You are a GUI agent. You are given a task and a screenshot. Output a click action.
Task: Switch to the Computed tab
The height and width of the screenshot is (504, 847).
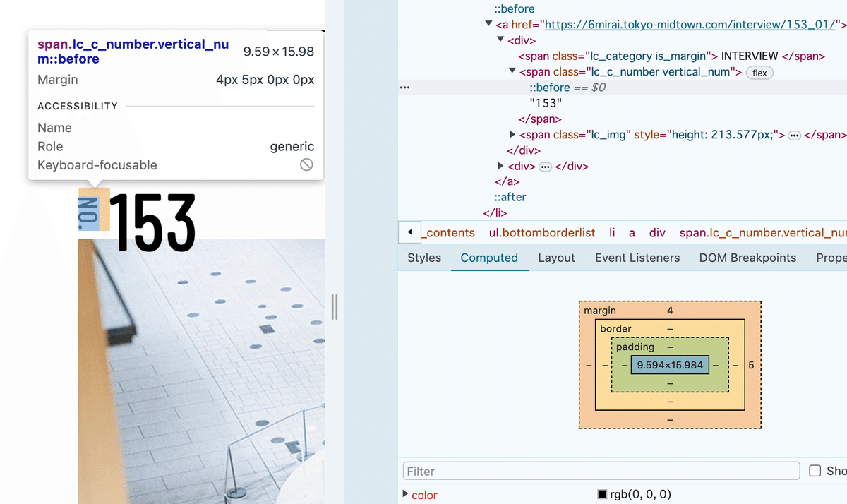click(x=489, y=258)
